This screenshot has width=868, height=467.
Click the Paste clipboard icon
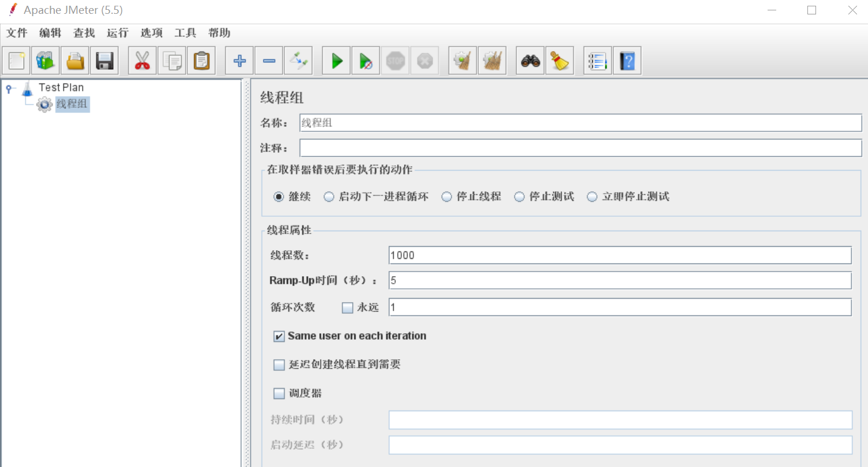click(201, 61)
